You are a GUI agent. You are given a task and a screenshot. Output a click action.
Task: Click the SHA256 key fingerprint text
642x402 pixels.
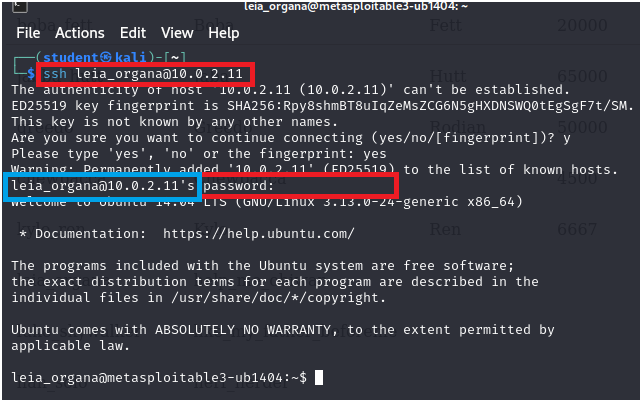click(x=427, y=106)
